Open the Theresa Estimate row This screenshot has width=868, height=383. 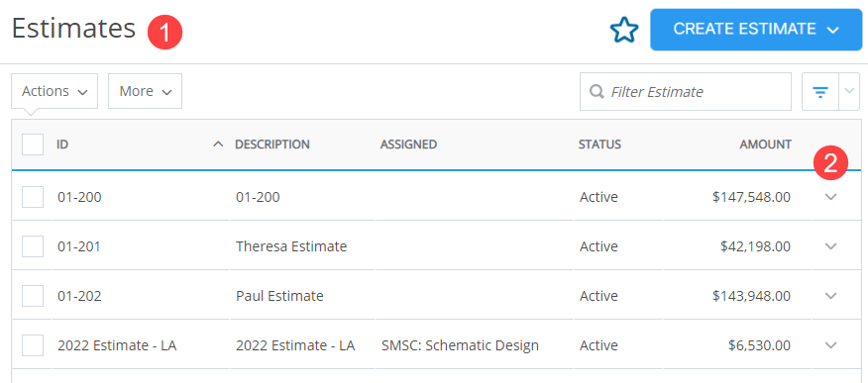[436, 246]
